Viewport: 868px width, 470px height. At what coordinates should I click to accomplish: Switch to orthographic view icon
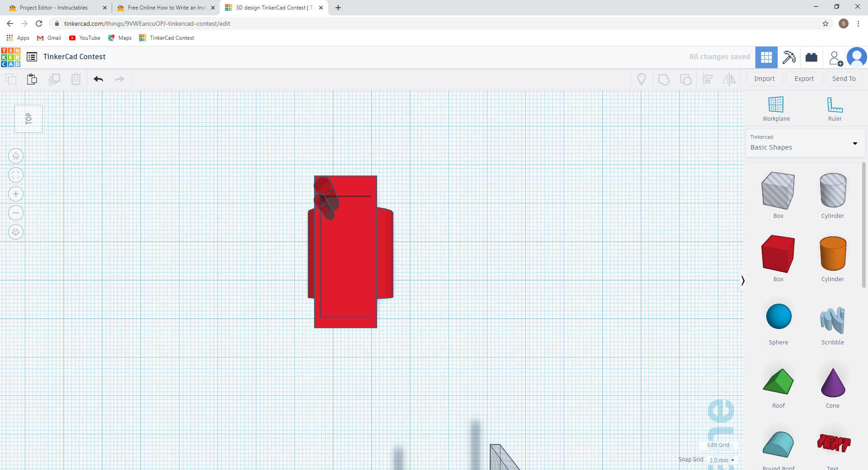[16, 232]
